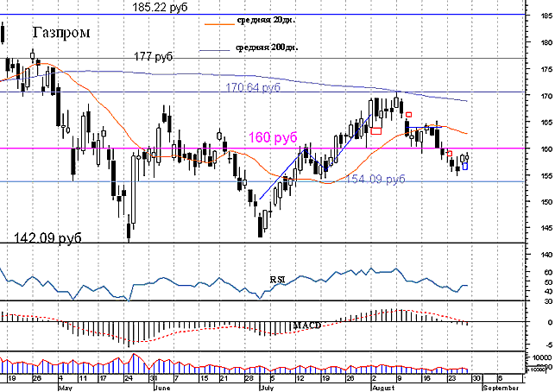
Task: Select price axis value 150
Action: point(546,202)
